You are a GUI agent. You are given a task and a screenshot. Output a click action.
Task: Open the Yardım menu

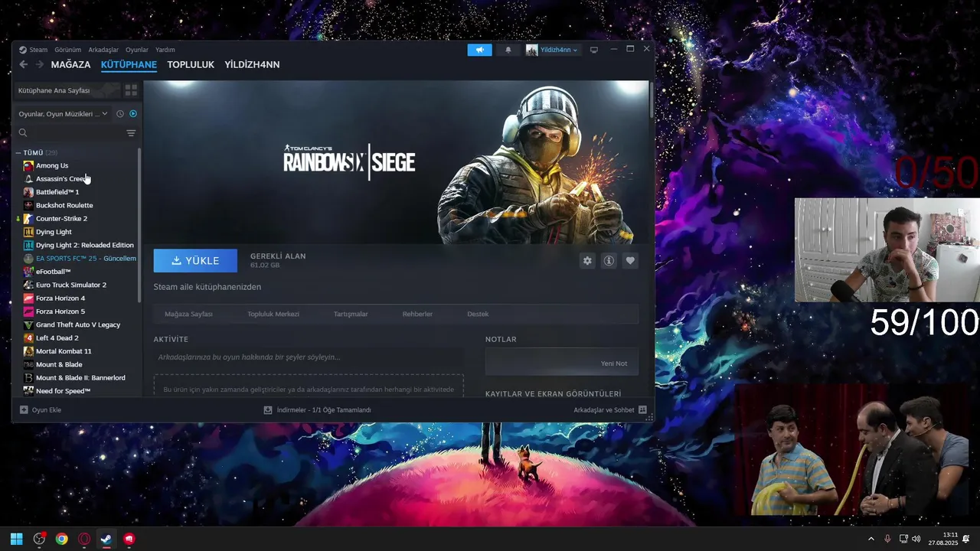tap(165, 50)
